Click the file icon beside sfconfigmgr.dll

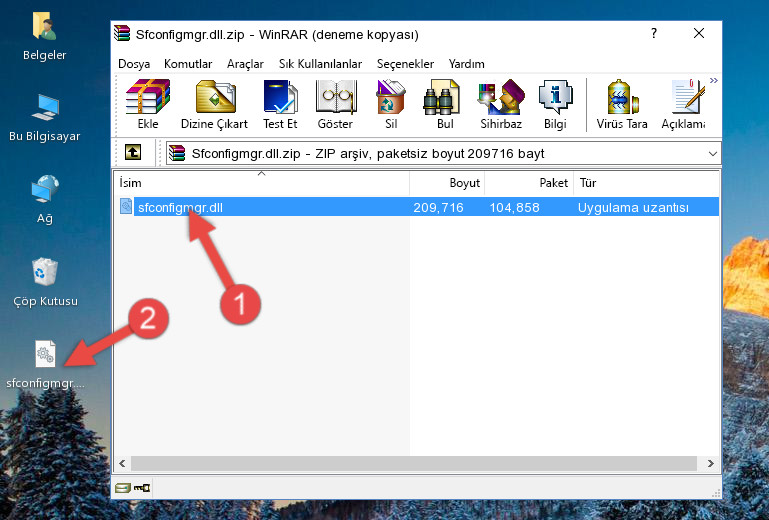pos(126,206)
